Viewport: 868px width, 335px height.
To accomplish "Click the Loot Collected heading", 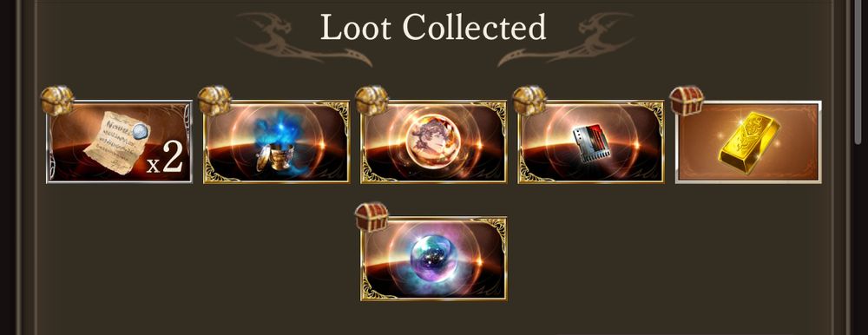I will pos(433,27).
